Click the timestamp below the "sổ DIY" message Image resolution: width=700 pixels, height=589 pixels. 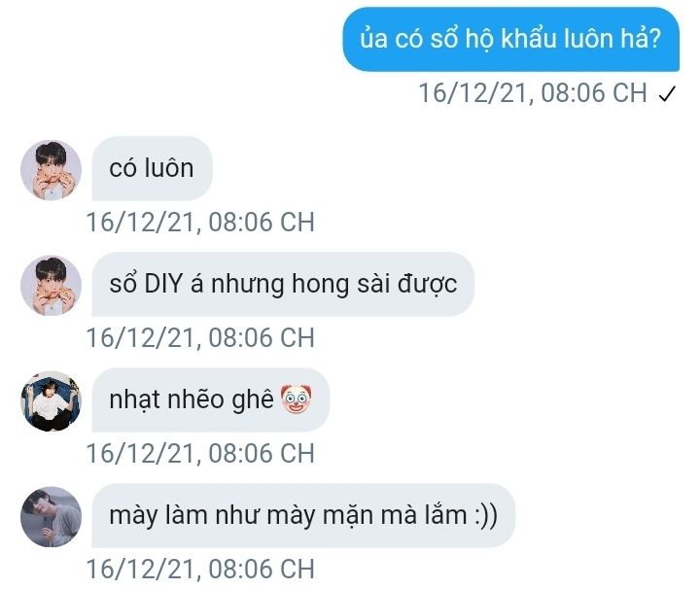point(200,338)
